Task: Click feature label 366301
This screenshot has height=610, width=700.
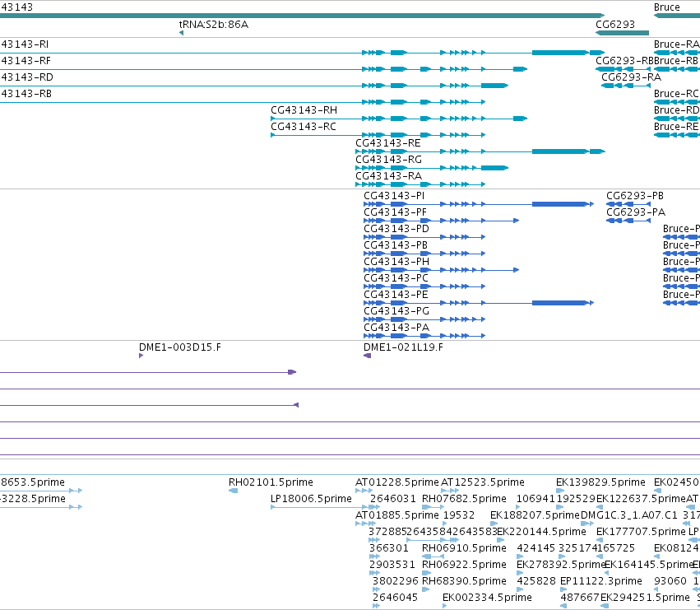Action: pyautogui.click(x=389, y=548)
